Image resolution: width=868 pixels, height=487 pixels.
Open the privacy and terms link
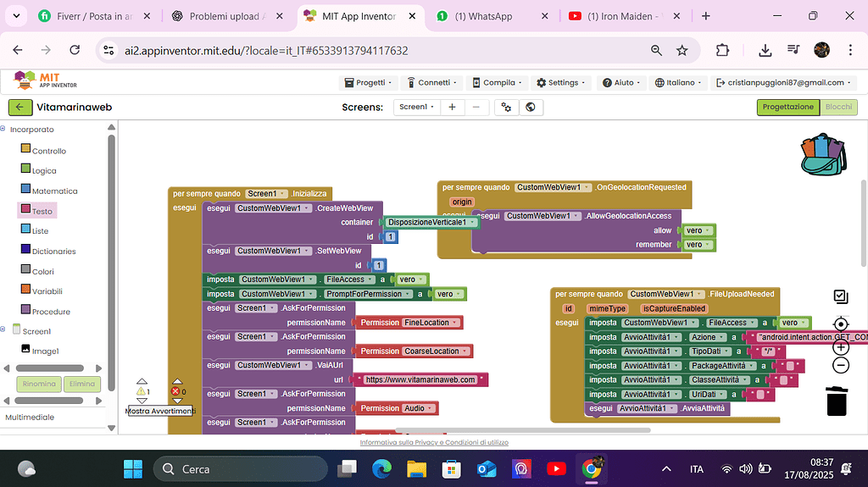click(x=434, y=442)
